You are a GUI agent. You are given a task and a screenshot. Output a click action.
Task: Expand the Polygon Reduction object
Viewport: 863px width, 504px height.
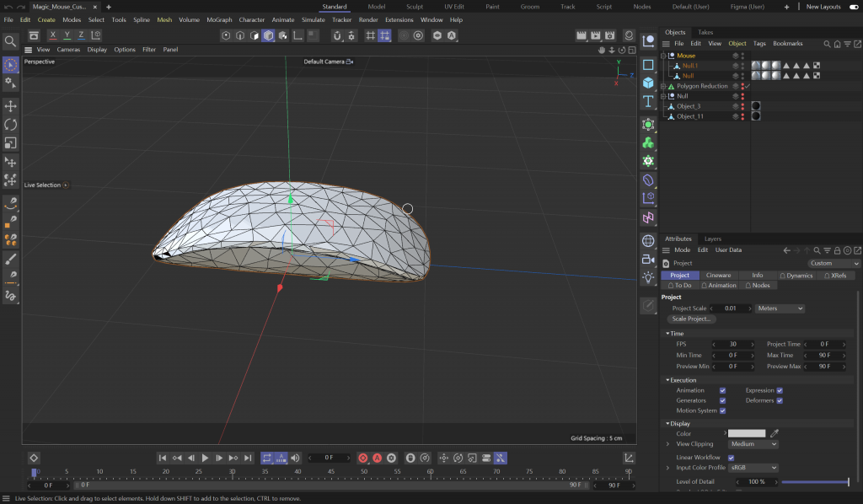pyautogui.click(x=663, y=86)
